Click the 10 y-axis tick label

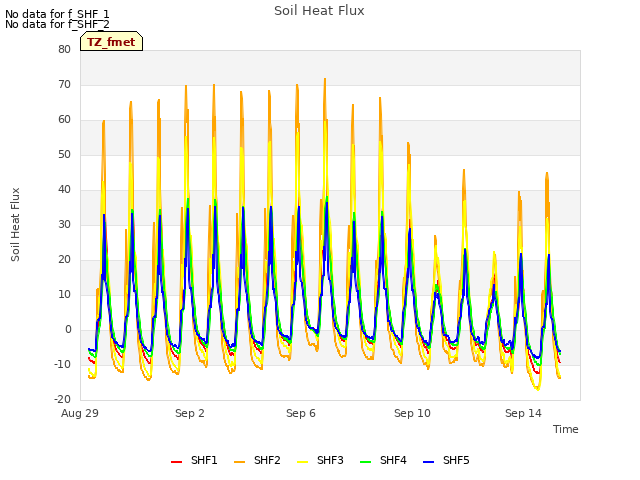64,294
